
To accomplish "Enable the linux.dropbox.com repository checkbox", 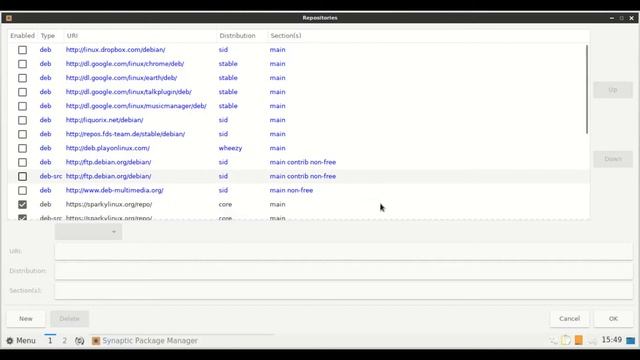I will tap(22, 50).
